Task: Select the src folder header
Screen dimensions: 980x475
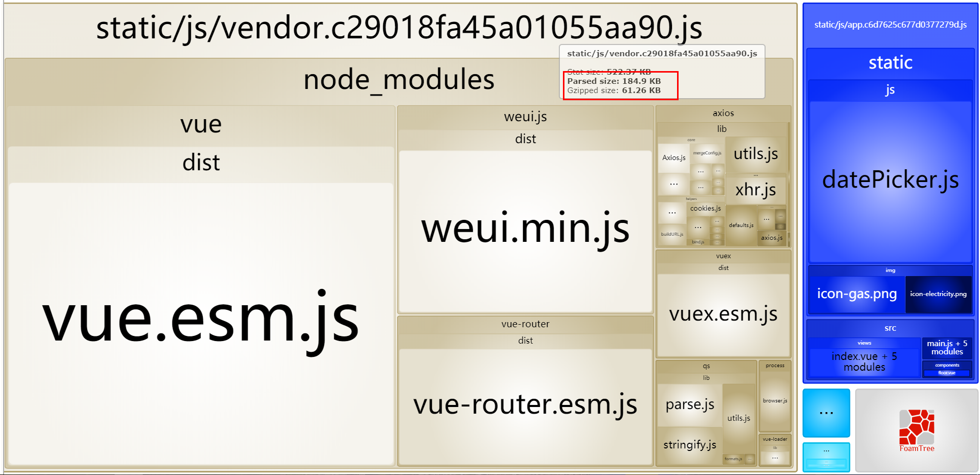Action: click(x=890, y=328)
